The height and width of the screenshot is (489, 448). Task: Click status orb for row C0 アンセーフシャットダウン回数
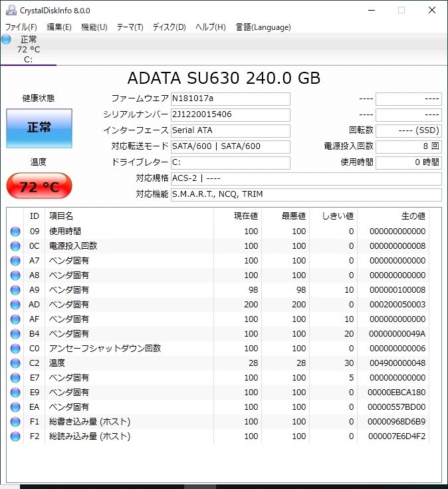15,349
